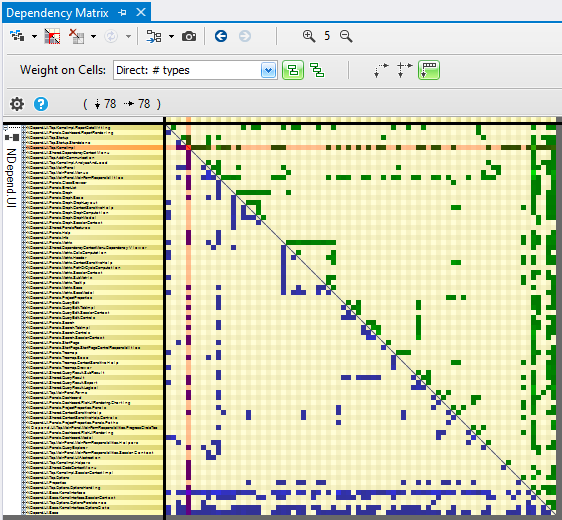Click the red intersection cell in matrix

[189, 147]
